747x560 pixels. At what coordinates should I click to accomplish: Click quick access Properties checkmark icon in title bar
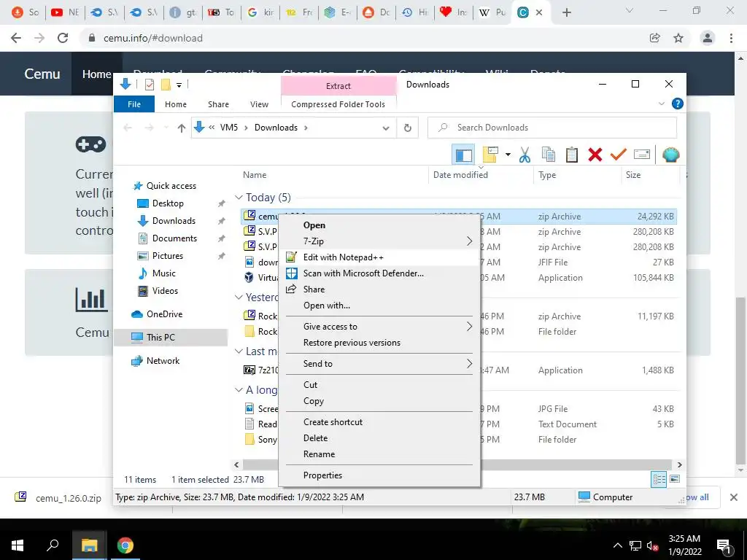[150, 85]
